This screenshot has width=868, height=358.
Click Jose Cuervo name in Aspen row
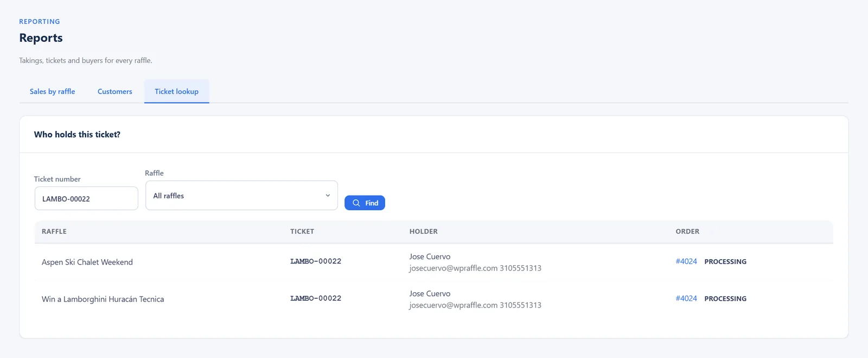tap(430, 256)
